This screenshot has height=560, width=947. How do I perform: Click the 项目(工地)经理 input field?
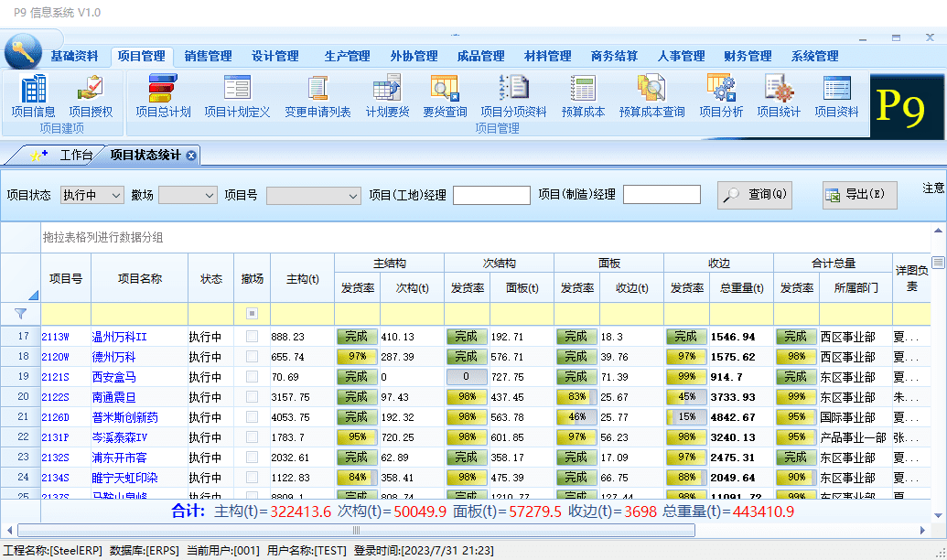click(x=491, y=195)
